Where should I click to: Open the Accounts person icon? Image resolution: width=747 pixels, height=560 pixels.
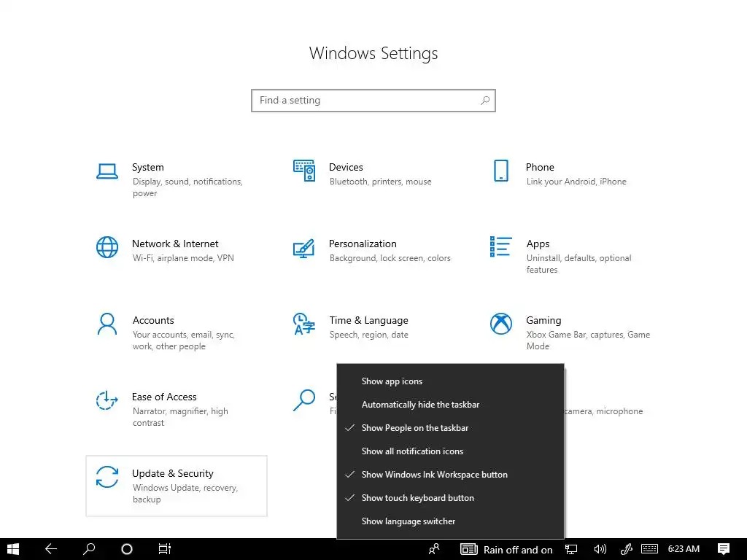107,324
